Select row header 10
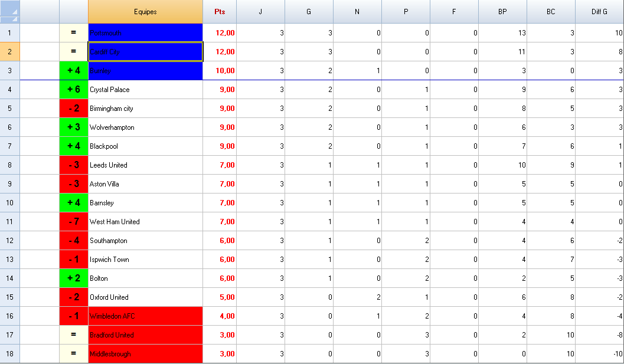The width and height of the screenshot is (624, 364). (x=9, y=203)
